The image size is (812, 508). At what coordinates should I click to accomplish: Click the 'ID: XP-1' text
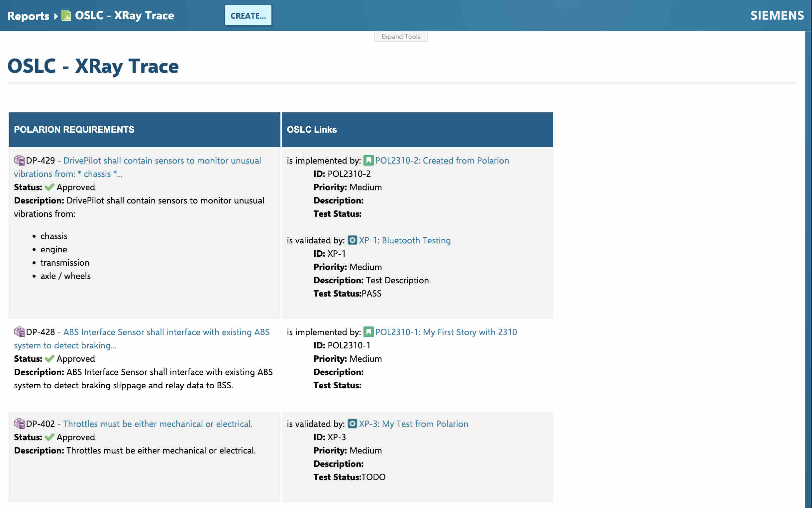click(329, 253)
